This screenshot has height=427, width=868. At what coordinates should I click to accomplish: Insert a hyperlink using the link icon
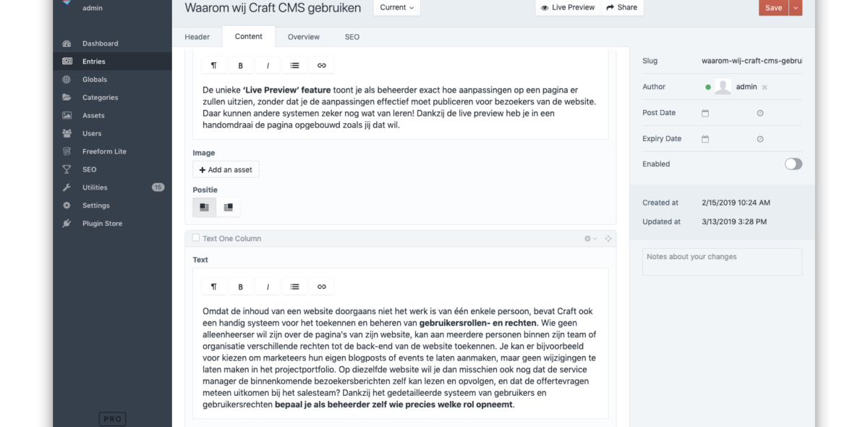[321, 286]
